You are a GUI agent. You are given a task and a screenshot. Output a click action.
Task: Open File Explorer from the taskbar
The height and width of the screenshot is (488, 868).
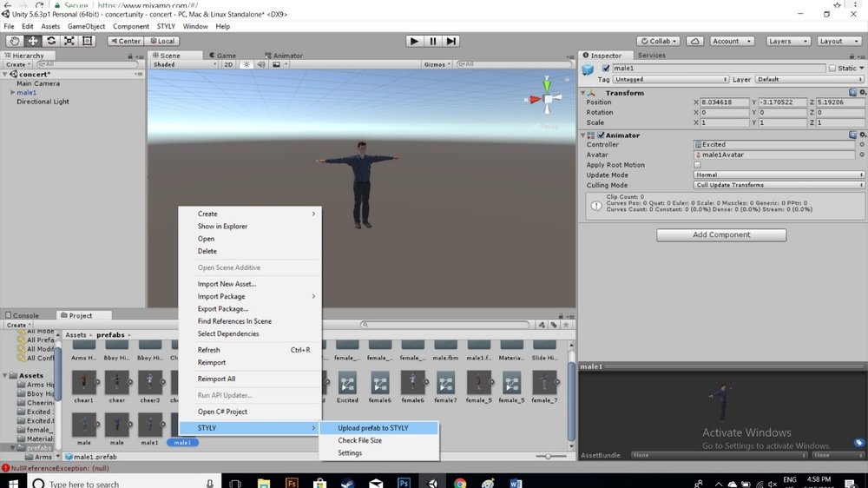tap(264, 483)
